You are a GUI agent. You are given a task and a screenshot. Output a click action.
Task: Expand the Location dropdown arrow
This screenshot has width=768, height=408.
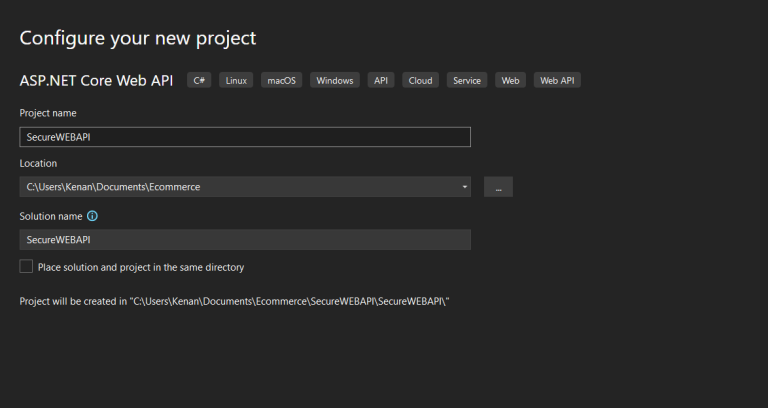click(x=465, y=187)
